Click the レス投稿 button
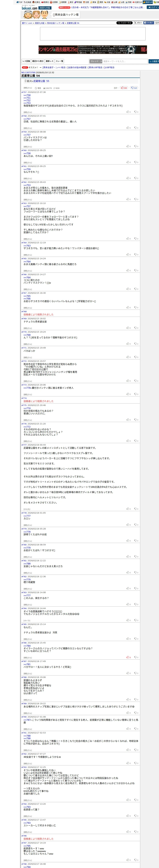Screen dimensions: 159x868 (26, 61)
